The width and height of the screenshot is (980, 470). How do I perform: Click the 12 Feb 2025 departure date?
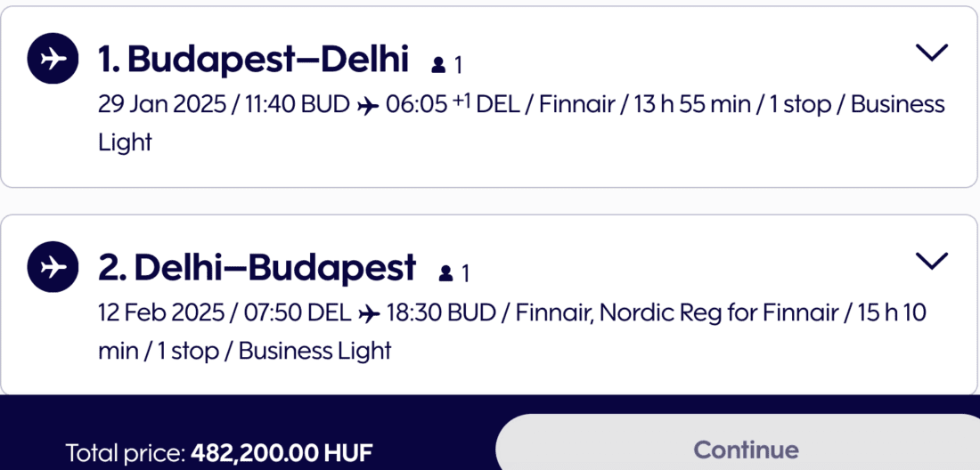[x=160, y=312]
